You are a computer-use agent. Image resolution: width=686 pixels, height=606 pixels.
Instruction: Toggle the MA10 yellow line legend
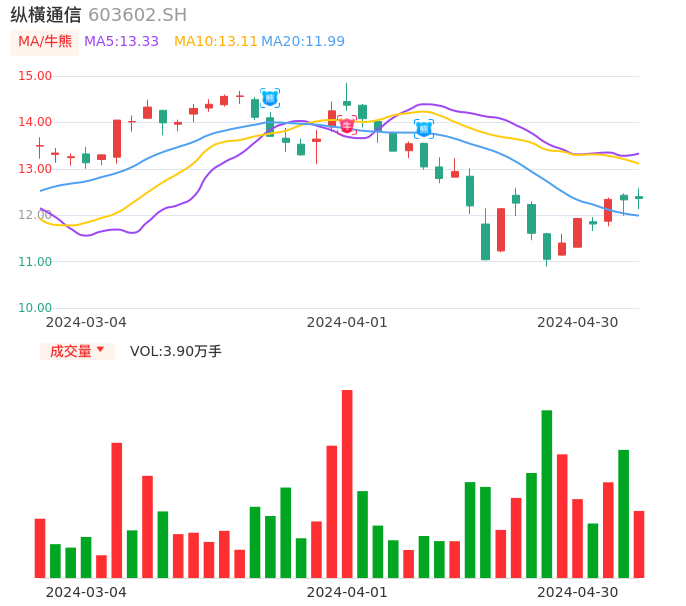216,42
